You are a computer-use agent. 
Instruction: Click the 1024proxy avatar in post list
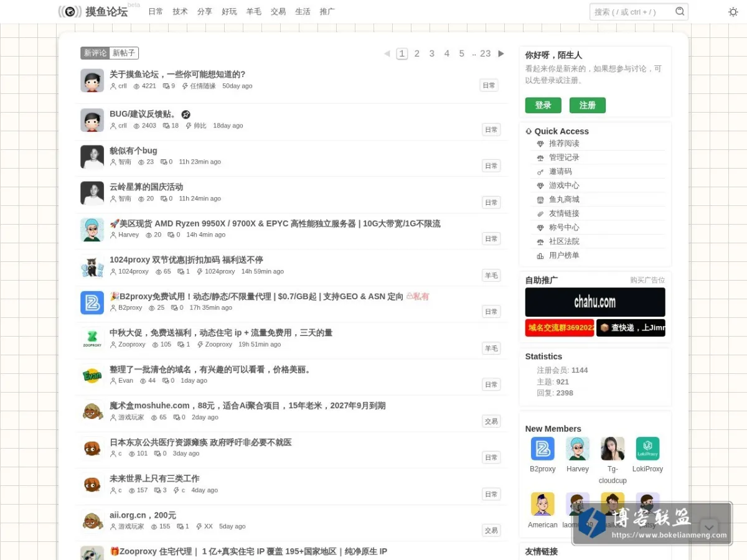pos(92,266)
